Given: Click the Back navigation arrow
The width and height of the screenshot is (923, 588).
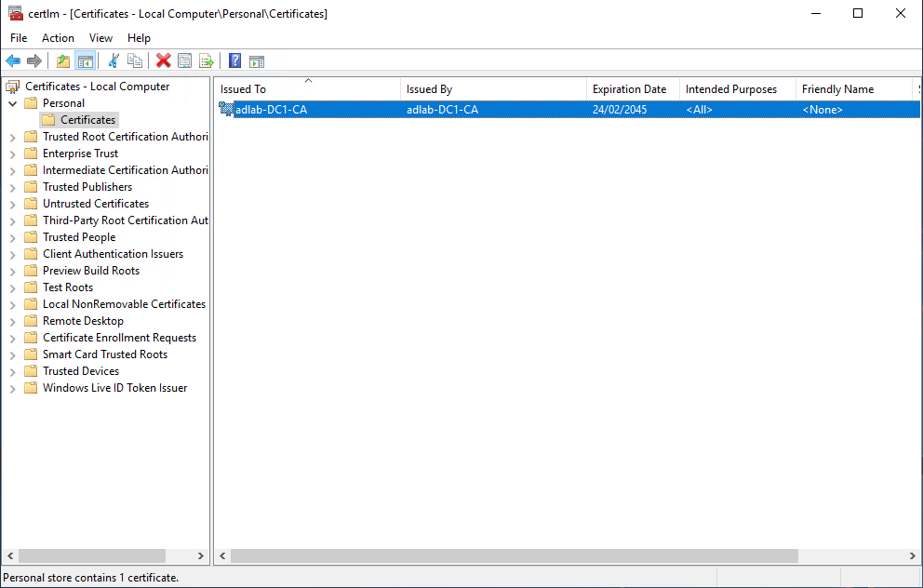Looking at the screenshot, I should pos(12,60).
